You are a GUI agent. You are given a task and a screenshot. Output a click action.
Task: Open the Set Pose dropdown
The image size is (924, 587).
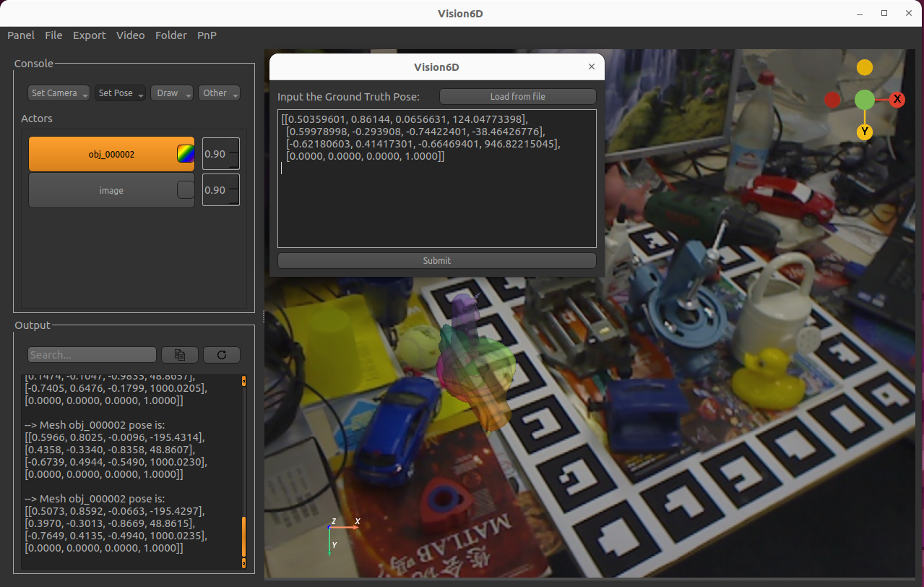coord(119,93)
